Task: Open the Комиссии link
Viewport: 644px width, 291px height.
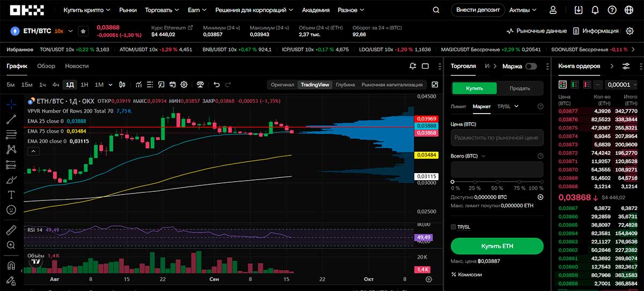Action: [466, 274]
